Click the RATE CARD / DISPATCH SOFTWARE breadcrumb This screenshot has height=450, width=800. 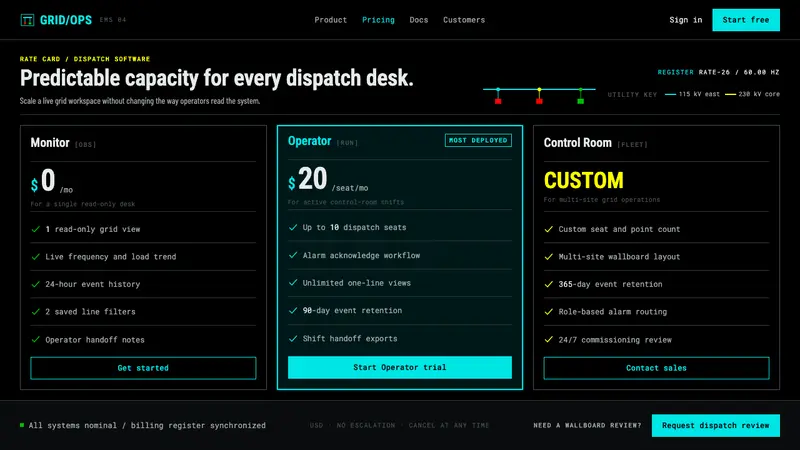(x=85, y=59)
